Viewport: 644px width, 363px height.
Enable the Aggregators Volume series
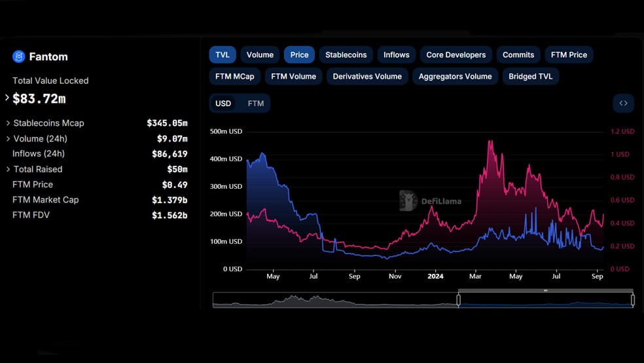click(455, 77)
